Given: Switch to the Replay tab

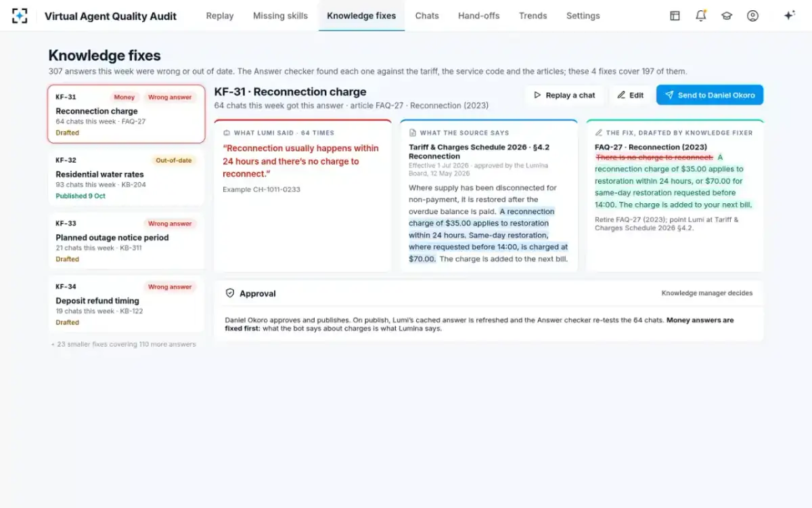Looking at the screenshot, I should [220, 16].
